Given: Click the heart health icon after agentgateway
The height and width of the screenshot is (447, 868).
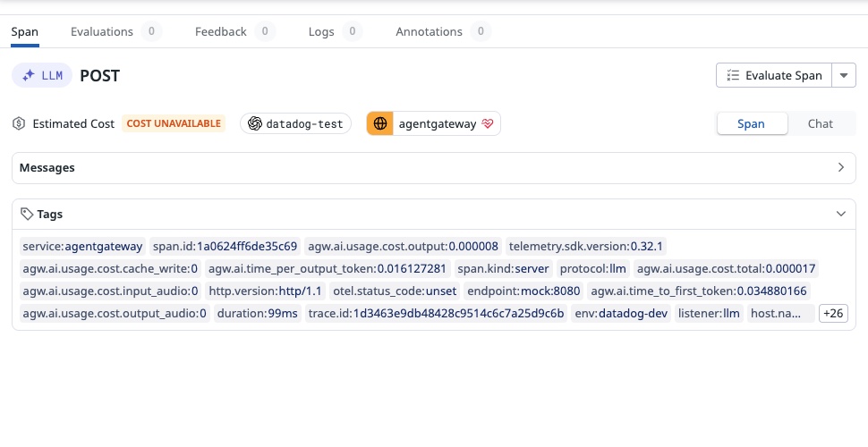Looking at the screenshot, I should [487, 123].
